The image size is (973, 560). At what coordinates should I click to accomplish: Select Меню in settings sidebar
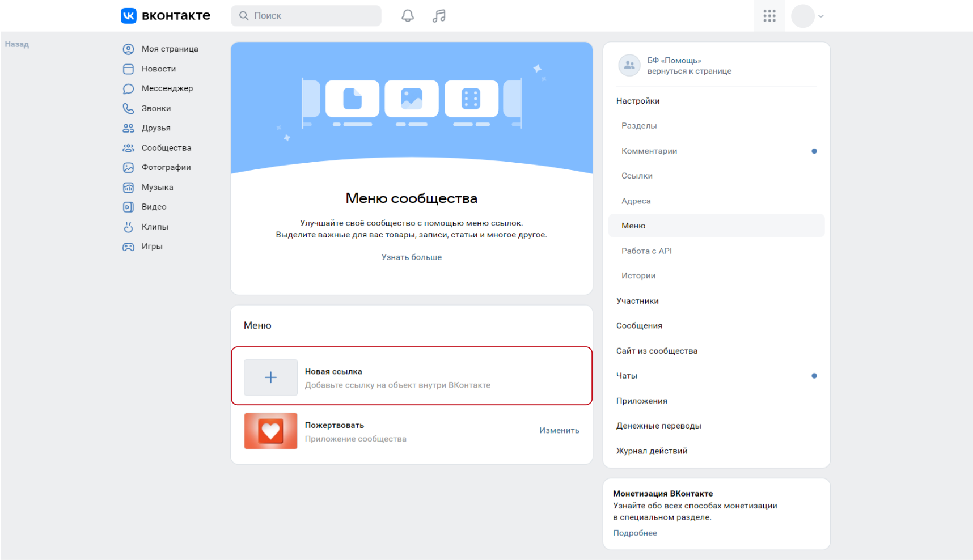click(x=717, y=226)
